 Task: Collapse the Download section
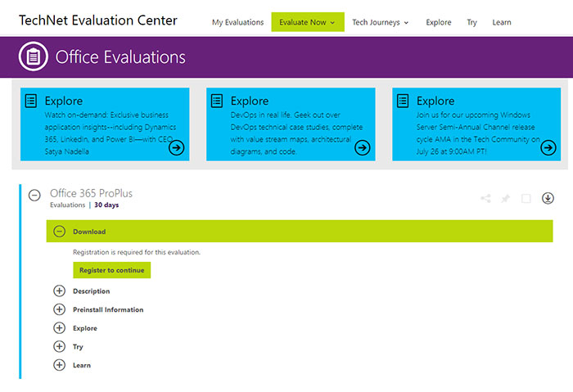pyautogui.click(x=59, y=232)
